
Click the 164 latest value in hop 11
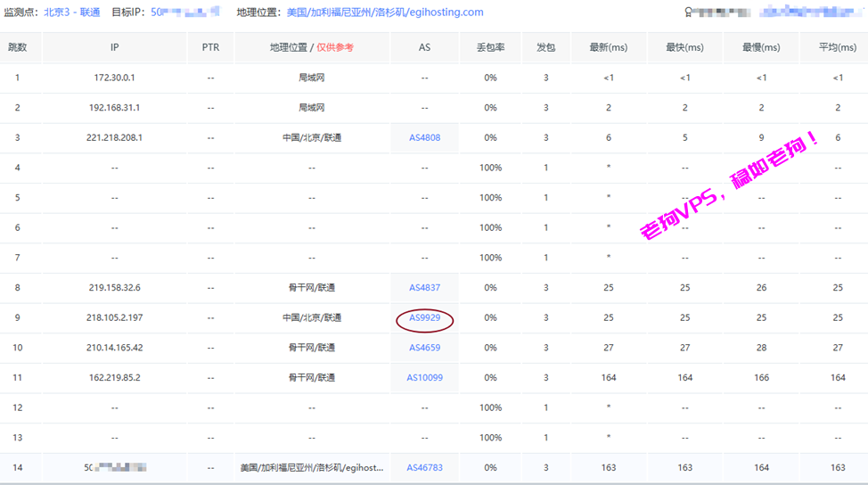(x=609, y=378)
